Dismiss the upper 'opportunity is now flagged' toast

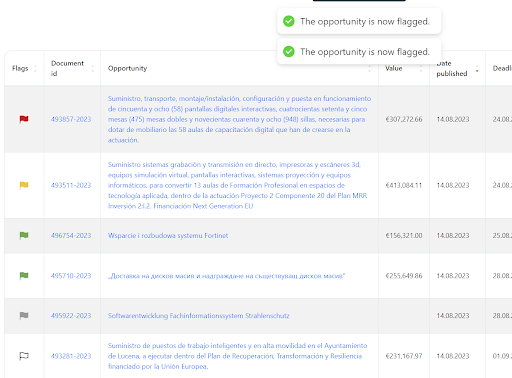(359, 21)
